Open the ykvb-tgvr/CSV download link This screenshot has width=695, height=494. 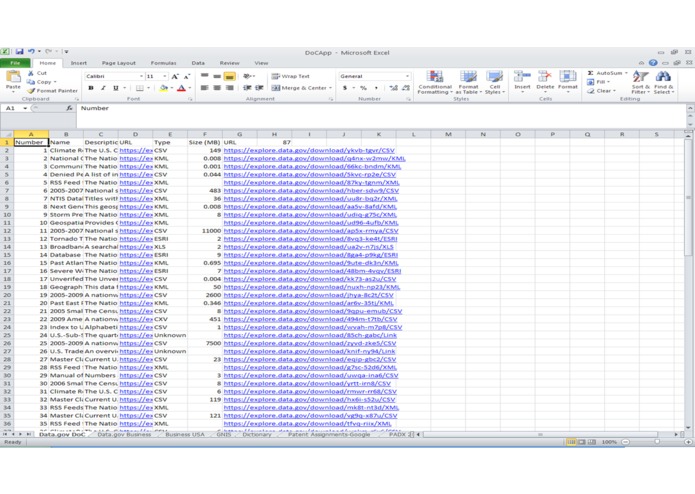point(309,150)
